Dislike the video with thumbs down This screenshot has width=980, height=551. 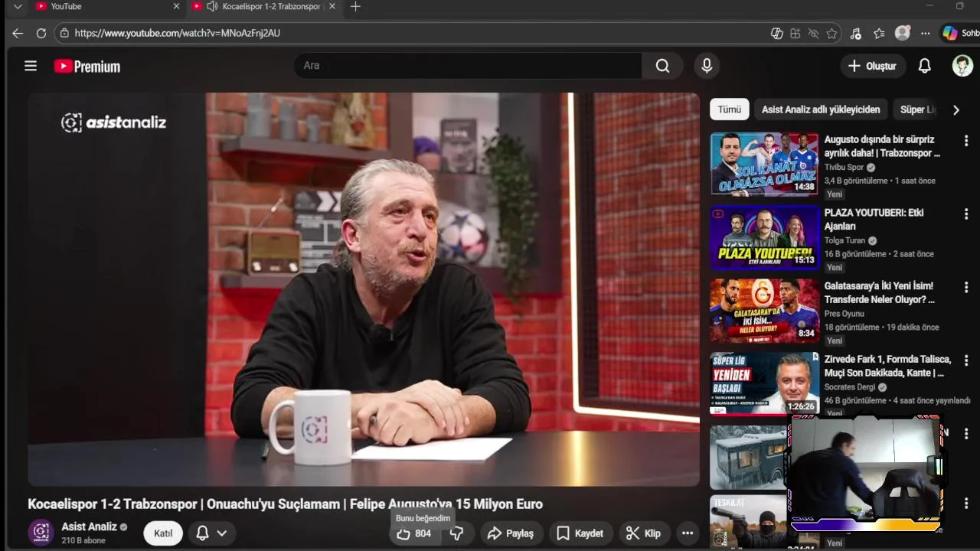click(457, 533)
